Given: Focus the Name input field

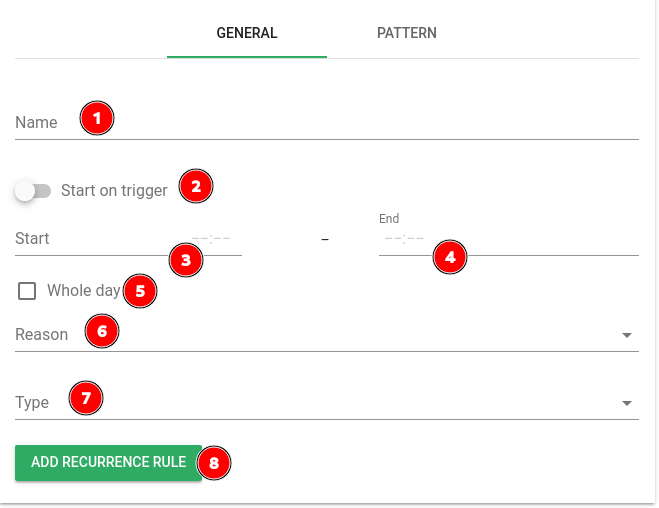Looking at the screenshot, I should (327, 122).
